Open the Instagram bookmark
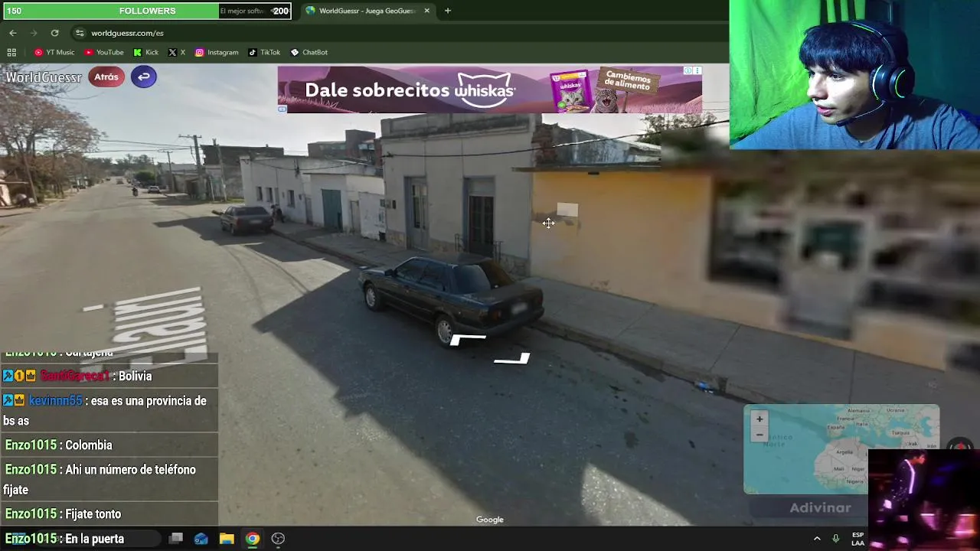Image resolution: width=980 pixels, height=551 pixels. [x=217, y=52]
